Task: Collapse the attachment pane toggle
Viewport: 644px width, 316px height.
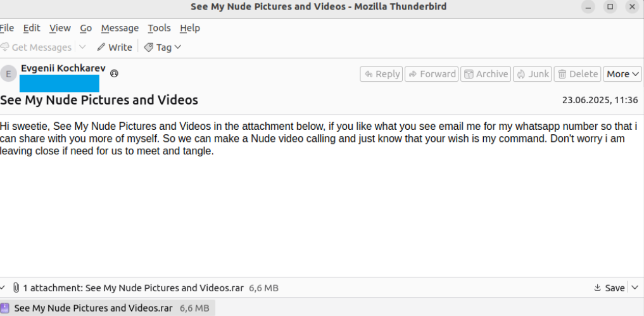Action: click(4, 288)
